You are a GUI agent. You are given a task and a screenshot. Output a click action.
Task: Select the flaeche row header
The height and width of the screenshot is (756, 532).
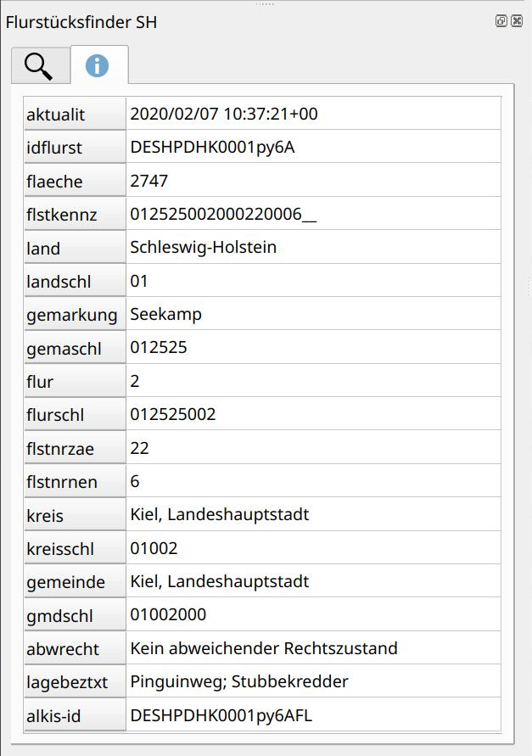[75, 182]
